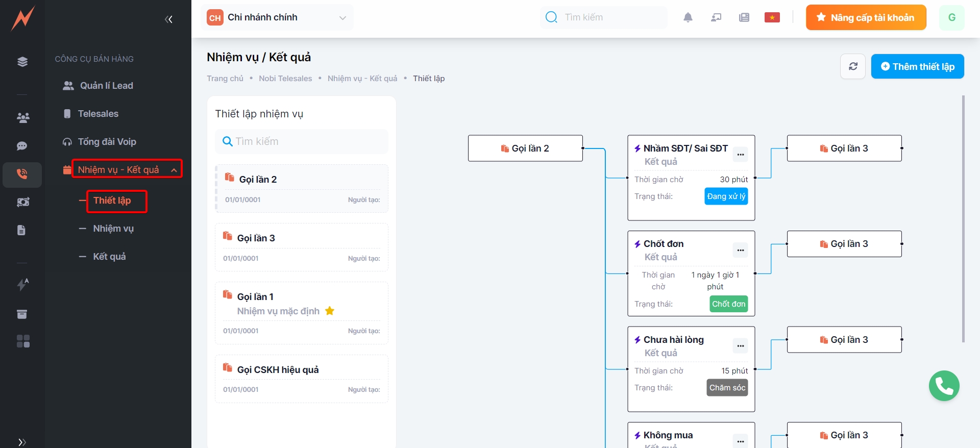980x448 pixels.
Task: Click the Nâng cấp tài khoản button
Action: click(866, 17)
